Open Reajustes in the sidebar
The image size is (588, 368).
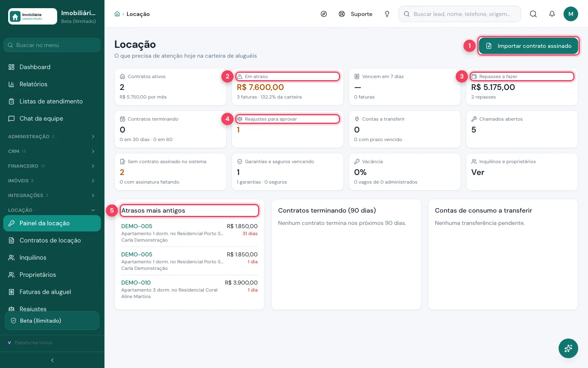[x=52, y=308]
